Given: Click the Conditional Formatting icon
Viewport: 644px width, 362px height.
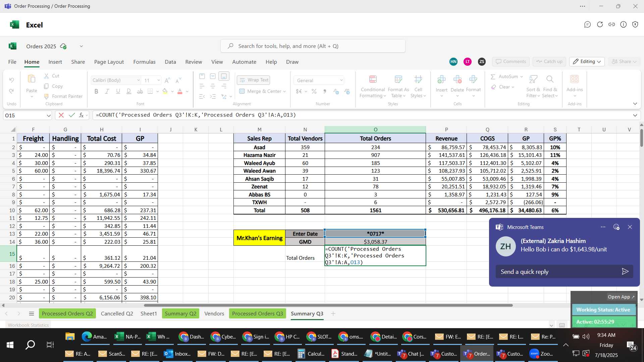Looking at the screenshot, I should coord(373,79).
